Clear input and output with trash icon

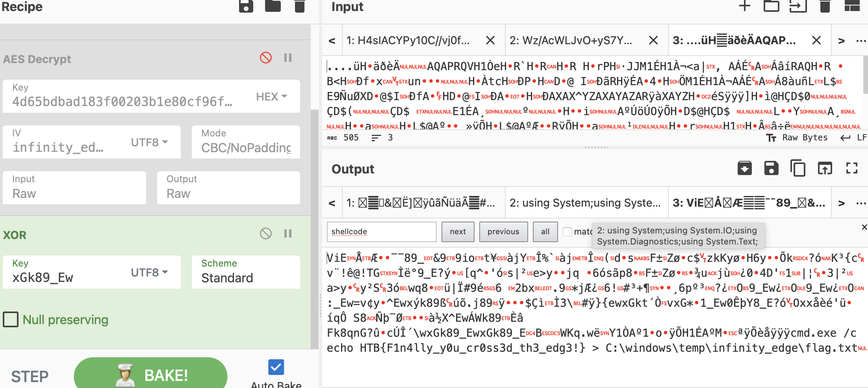click(825, 6)
